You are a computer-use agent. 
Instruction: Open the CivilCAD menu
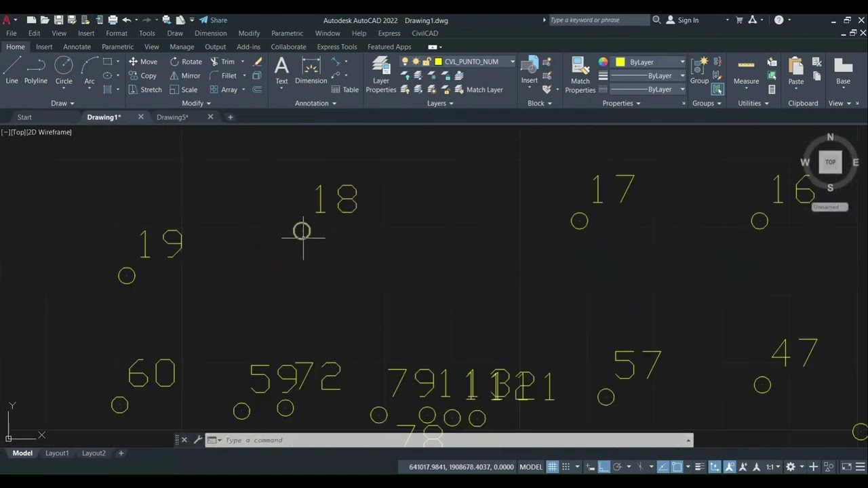425,33
